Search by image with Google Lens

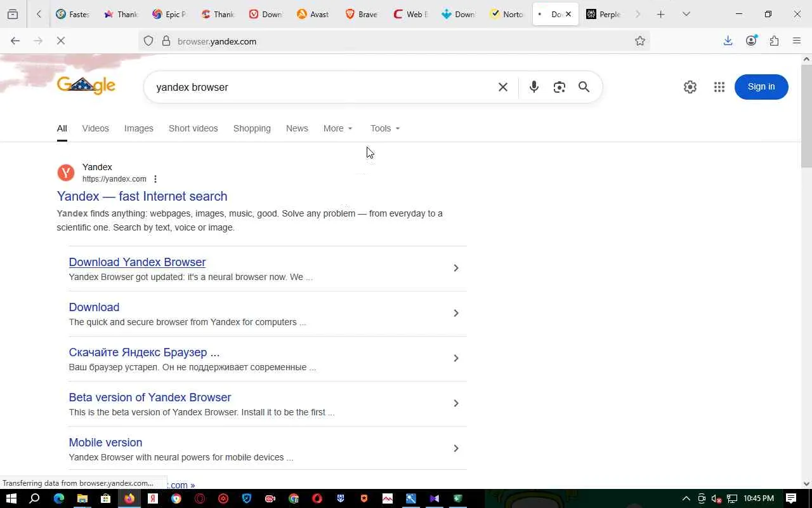[x=559, y=87]
